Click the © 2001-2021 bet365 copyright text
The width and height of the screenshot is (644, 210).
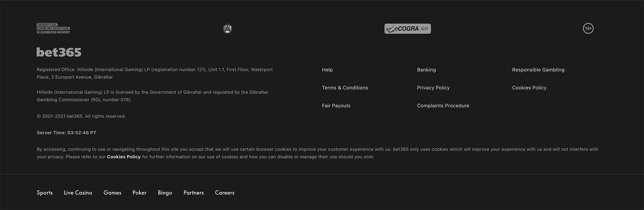(81, 116)
